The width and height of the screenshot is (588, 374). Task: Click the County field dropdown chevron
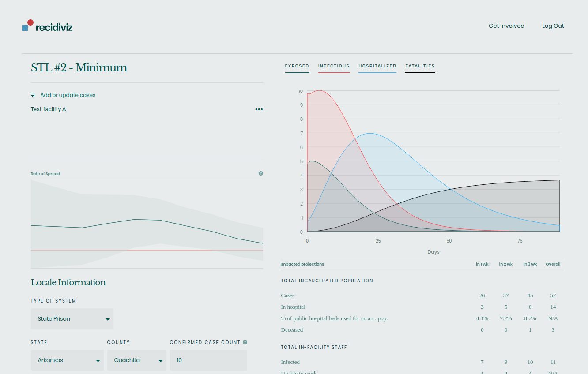coord(161,360)
